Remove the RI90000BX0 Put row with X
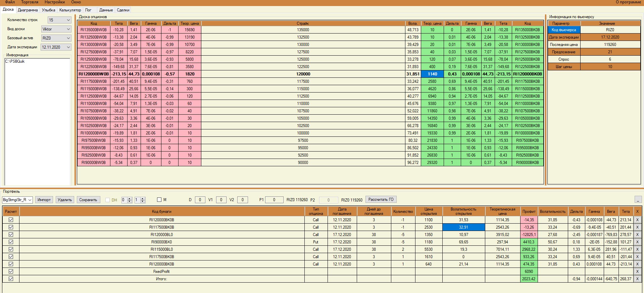This screenshot has height=293, width=644. pyautogui.click(x=637, y=242)
